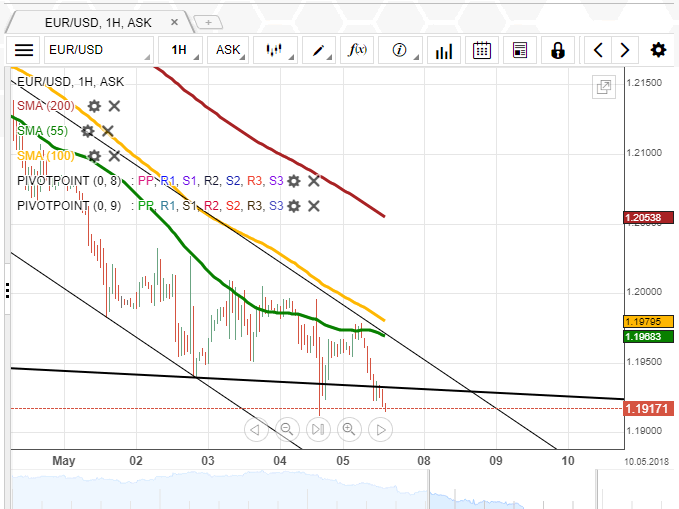Zoom in using magnifier plus button
The image size is (679, 509).
tap(349, 430)
